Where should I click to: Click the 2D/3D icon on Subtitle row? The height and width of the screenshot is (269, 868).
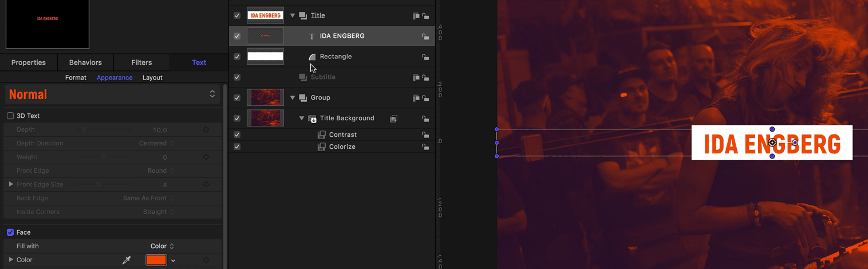pyautogui.click(x=416, y=77)
